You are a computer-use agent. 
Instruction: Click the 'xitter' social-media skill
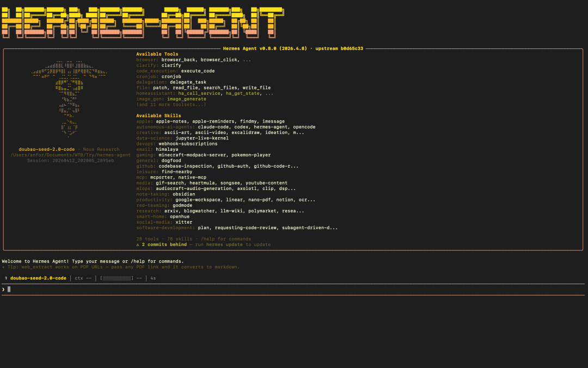(x=184, y=223)
